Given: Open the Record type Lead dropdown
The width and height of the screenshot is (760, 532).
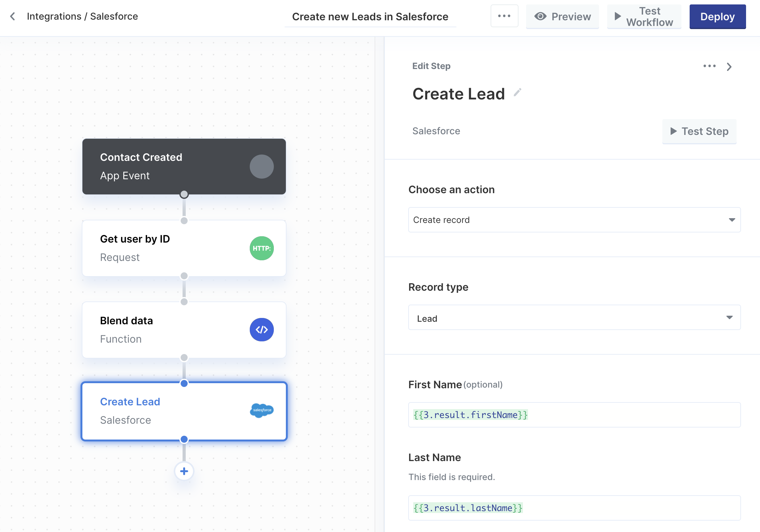Looking at the screenshot, I should coord(574,317).
